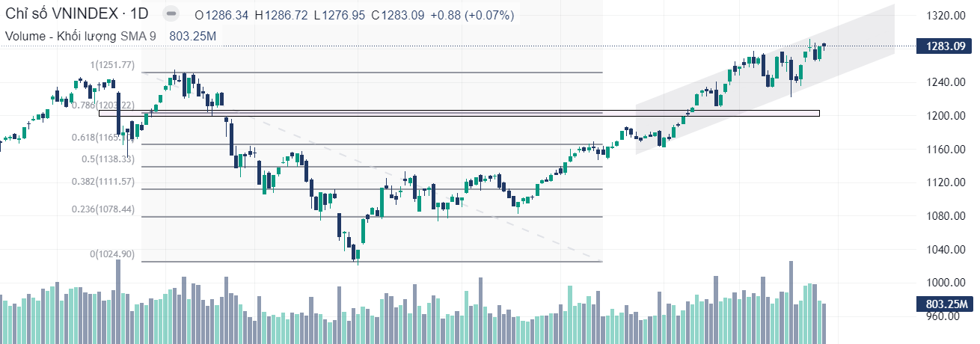The height and width of the screenshot is (344, 980).
Task: Click the 960.00 label on price axis
Action: (942, 316)
